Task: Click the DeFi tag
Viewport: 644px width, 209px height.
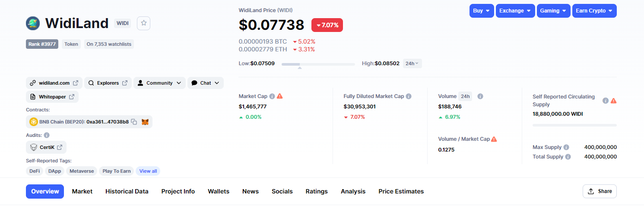Action: point(35,171)
